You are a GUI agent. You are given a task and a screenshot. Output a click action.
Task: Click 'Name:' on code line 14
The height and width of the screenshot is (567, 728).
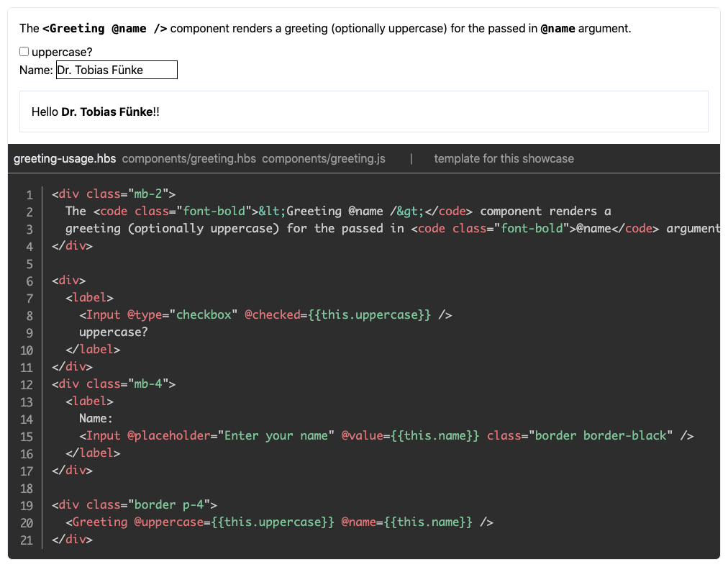96,419
